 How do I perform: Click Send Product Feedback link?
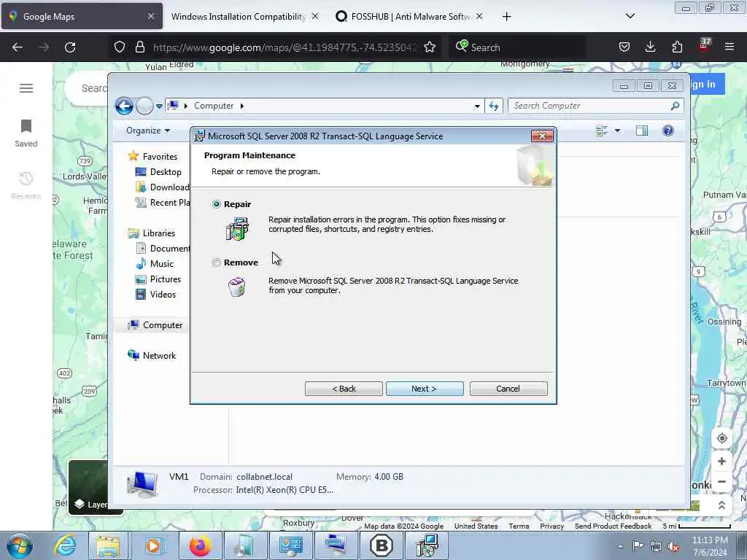[x=613, y=526]
